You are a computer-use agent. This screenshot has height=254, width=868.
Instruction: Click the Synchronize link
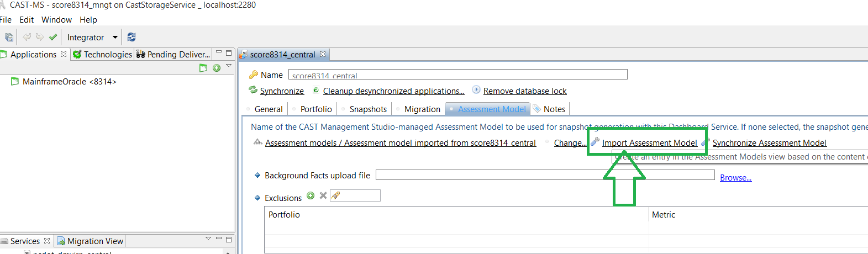tap(282, 91)
